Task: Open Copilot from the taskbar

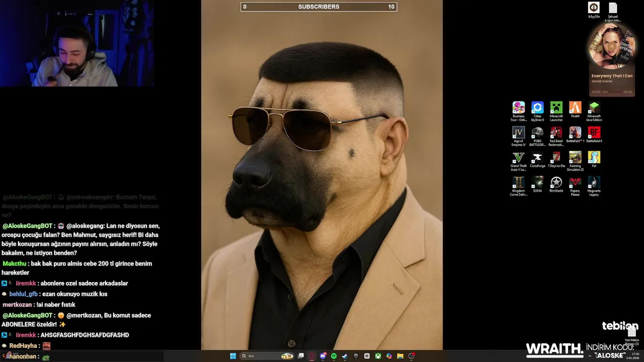Action: point(389,356)
